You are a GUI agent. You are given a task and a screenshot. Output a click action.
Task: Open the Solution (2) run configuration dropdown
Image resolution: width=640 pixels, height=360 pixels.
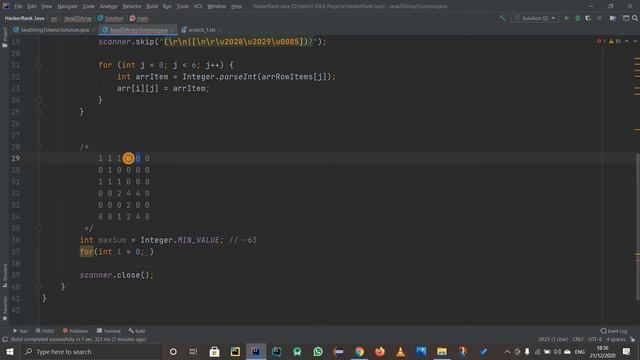pyautogui.click(x=535, y=18)
